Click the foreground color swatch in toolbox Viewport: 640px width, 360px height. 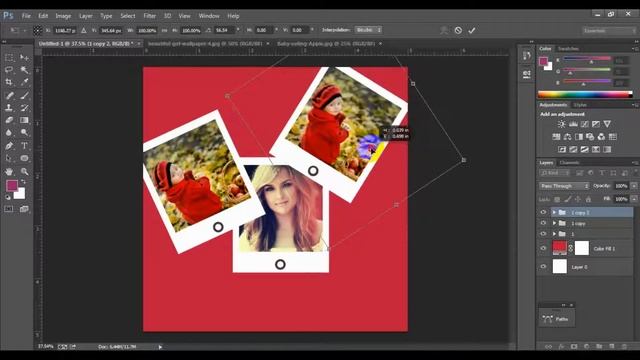click(x=12, y=185)
